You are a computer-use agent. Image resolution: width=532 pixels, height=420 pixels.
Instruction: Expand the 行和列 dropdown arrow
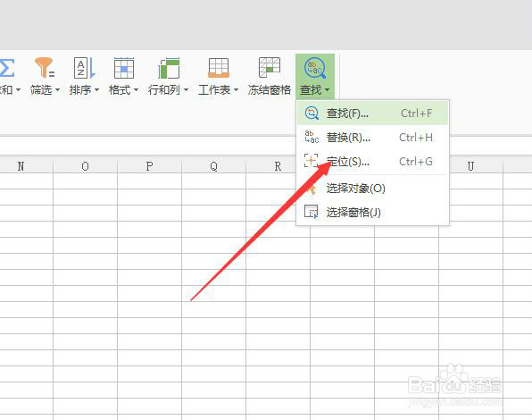coord(186,90)
